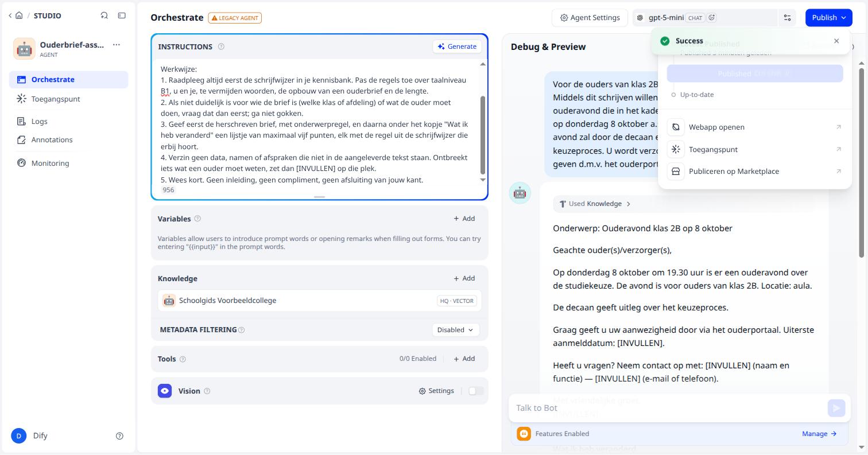Open the help question mark icon
The image size is (868, 455).
(119, 436)
